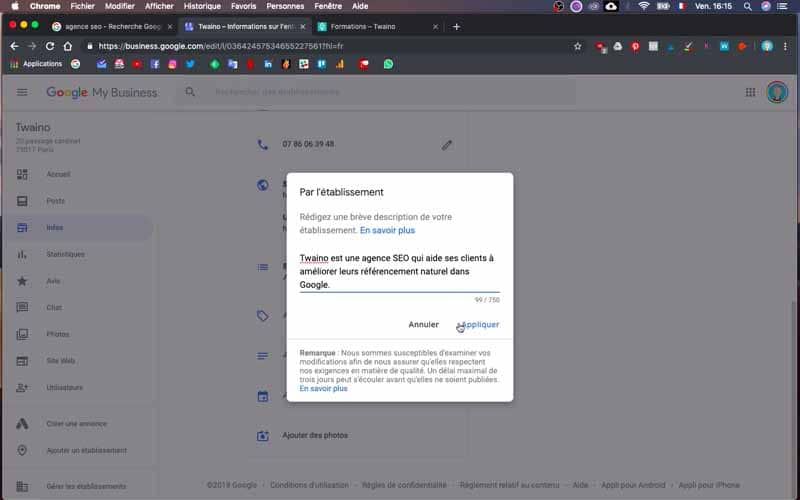Image resolution: width=800 pixels, height=500 pixels.
Task: Click the globe website icon in info list
Action: 262,185
